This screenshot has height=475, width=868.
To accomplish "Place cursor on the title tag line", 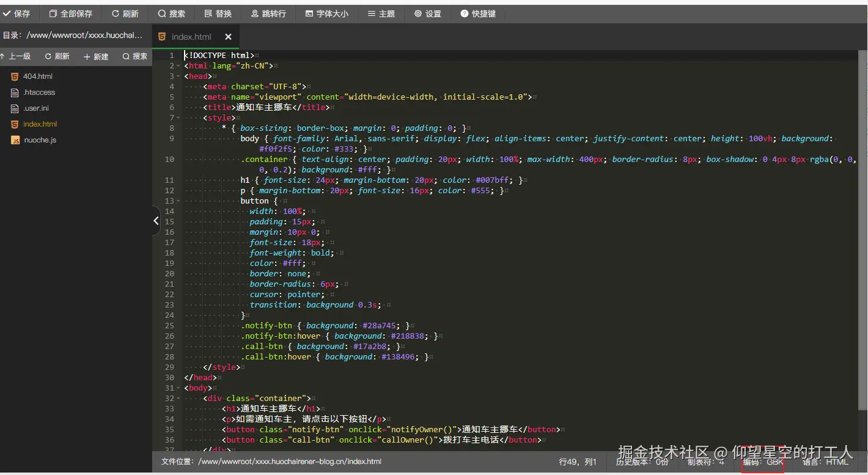I will [x=267, y=107].
